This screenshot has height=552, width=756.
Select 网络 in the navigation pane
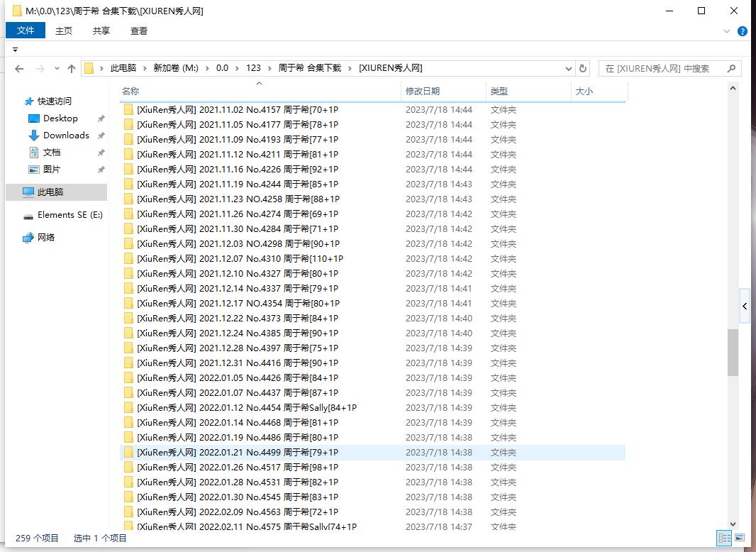tap(46, 238)
